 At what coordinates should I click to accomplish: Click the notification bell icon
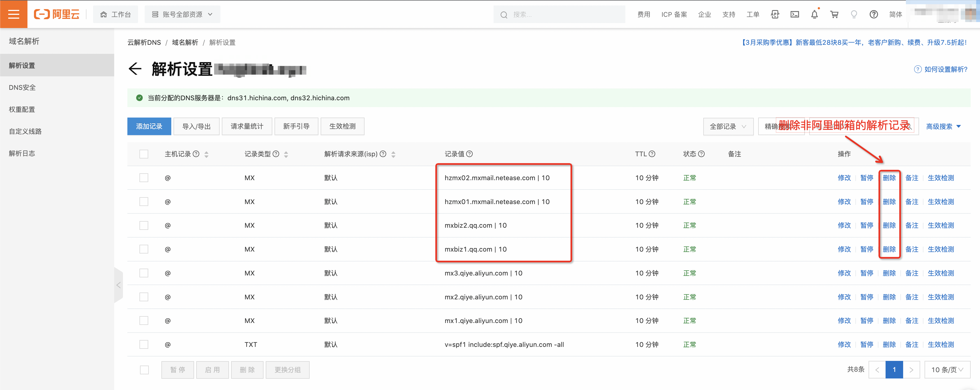tap(814, 15)
